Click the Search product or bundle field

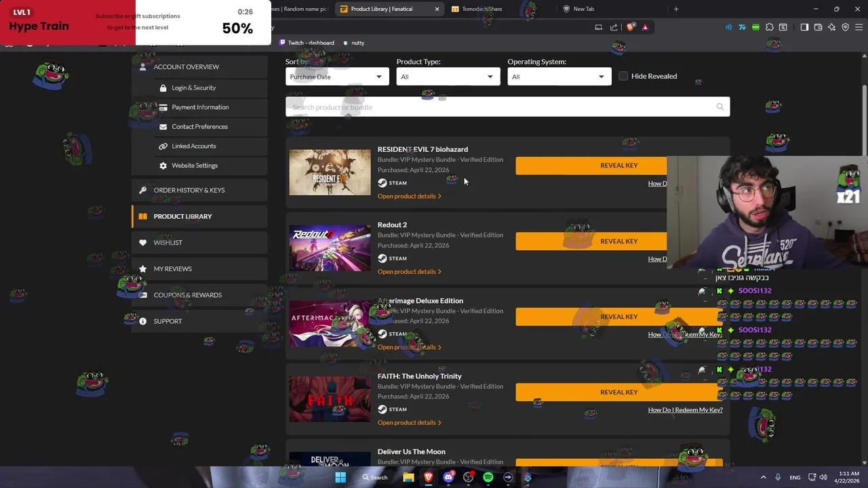click(507, 106)
